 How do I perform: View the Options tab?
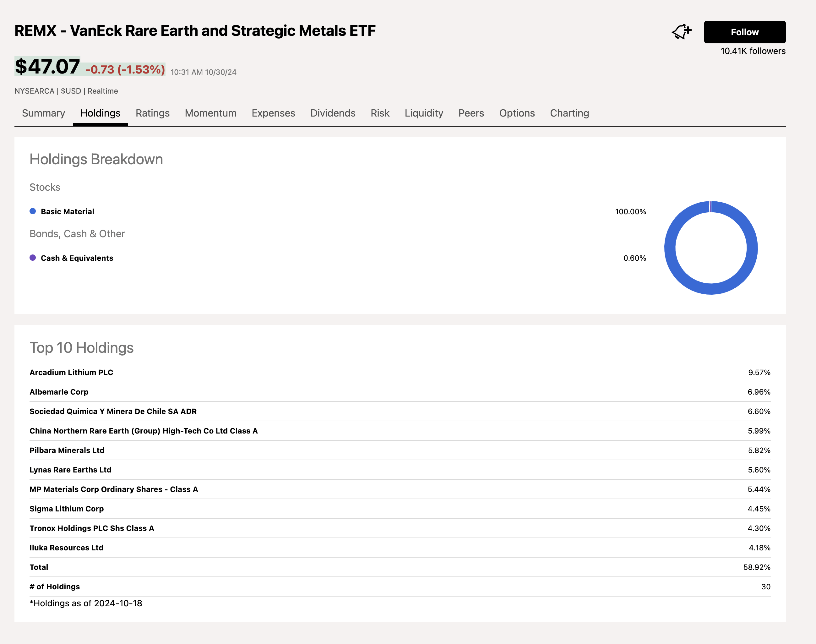[x=517, y=113]
